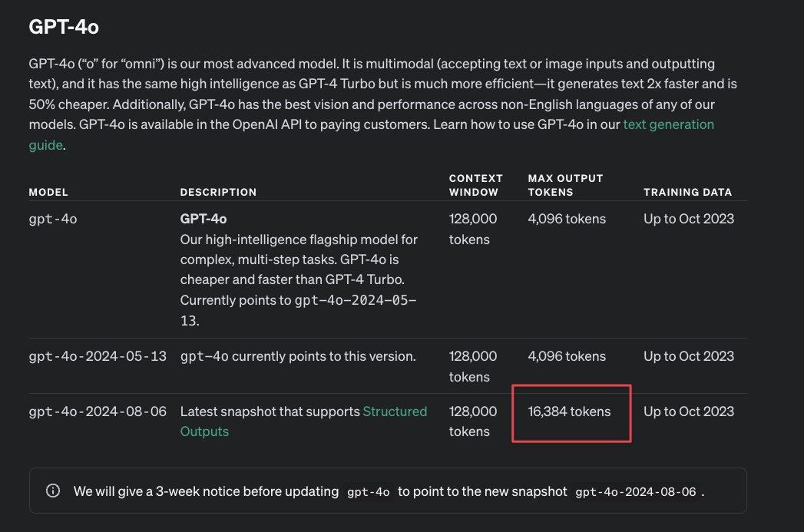804x532 pixels.
Task: Open the text generation guide link
Action: (668, 124)
